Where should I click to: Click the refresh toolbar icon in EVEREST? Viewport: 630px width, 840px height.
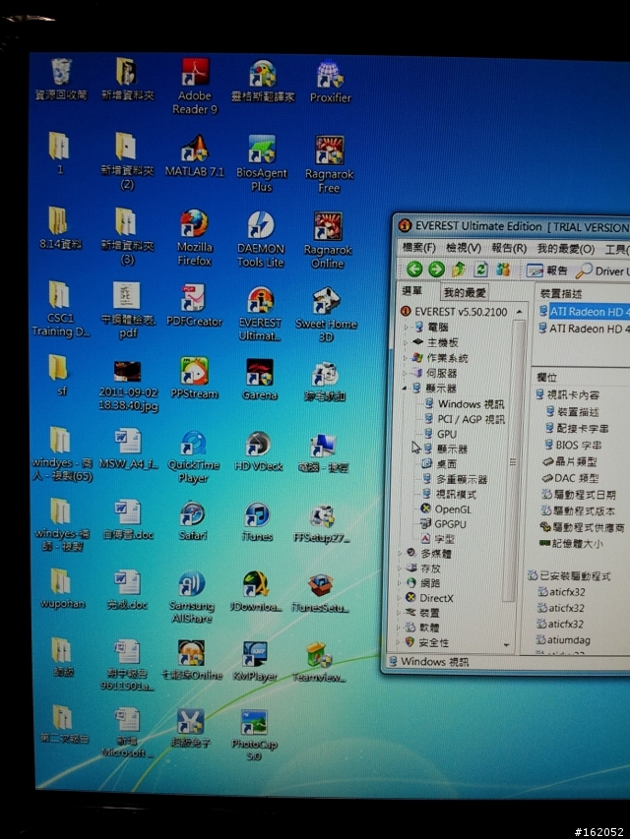[481, 269]
